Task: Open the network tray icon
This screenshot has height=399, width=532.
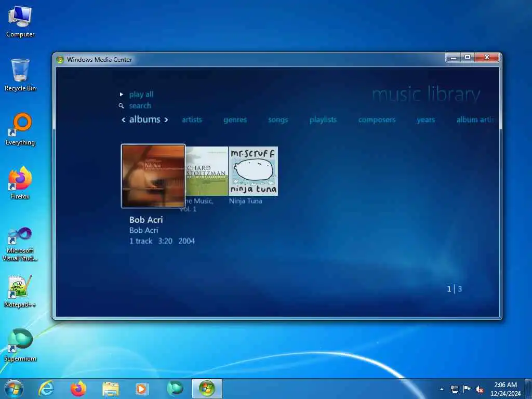Action: click(454, 389)
